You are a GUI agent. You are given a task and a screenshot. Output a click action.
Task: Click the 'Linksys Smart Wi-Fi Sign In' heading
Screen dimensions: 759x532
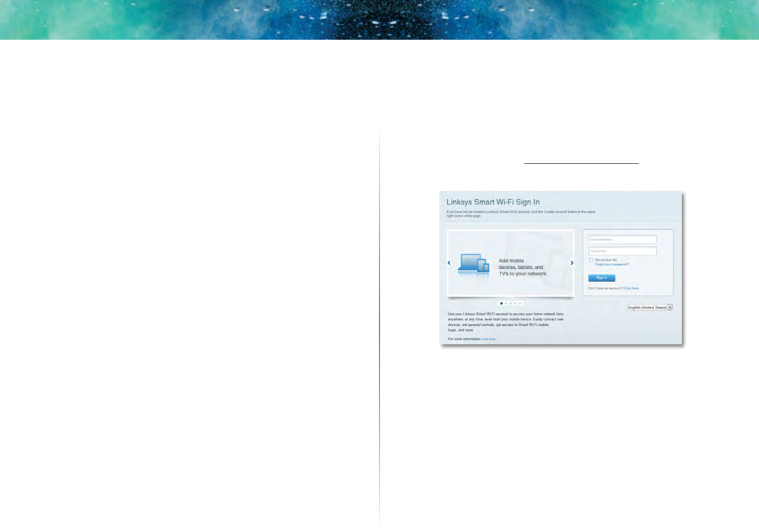[493, 202]
